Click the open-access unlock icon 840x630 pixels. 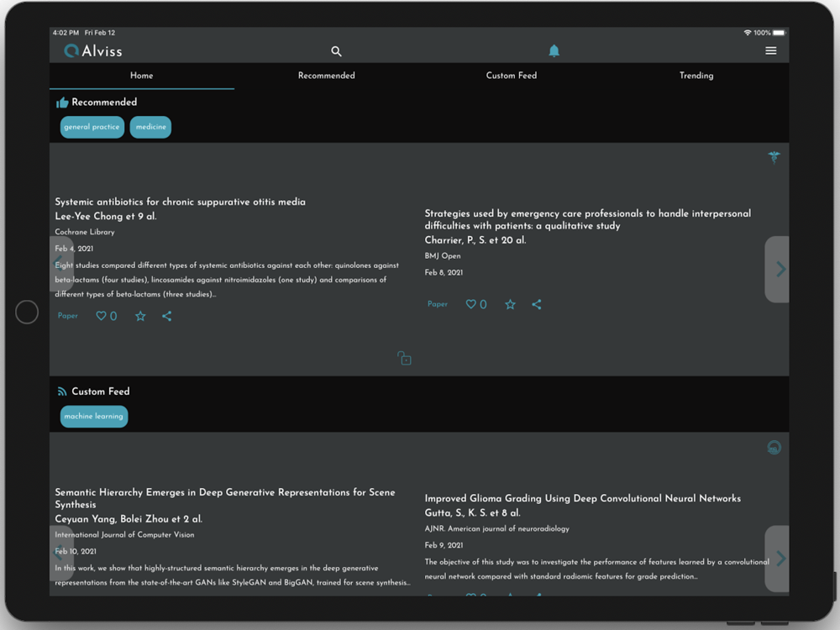click(x=405, y=358)
